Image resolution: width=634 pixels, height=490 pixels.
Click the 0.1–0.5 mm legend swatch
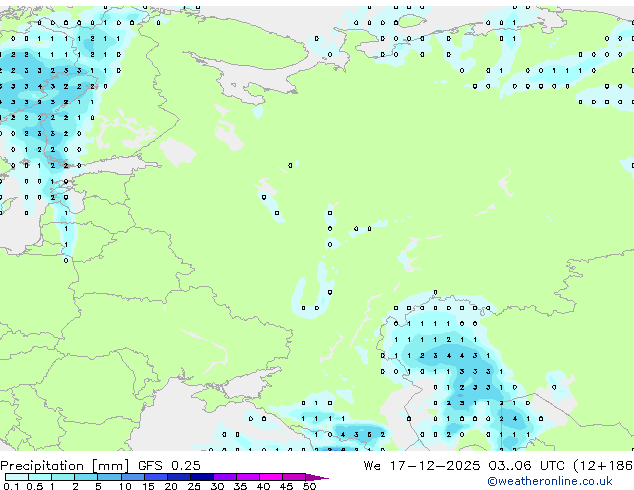point(17,477)
